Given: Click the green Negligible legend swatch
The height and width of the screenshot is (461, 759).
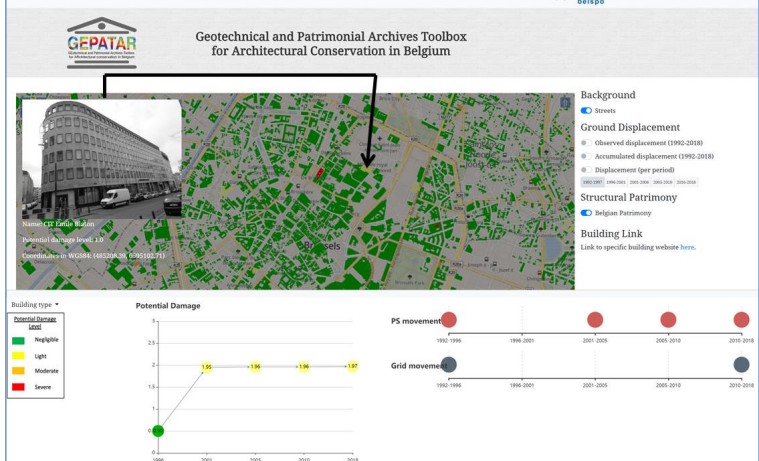Looking at the screenshot, I should 20,340.
